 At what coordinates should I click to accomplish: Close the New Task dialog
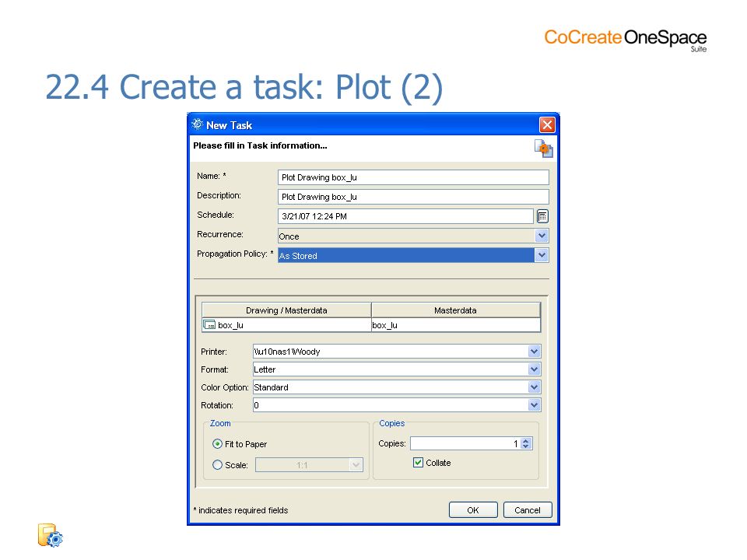point(547,124)
